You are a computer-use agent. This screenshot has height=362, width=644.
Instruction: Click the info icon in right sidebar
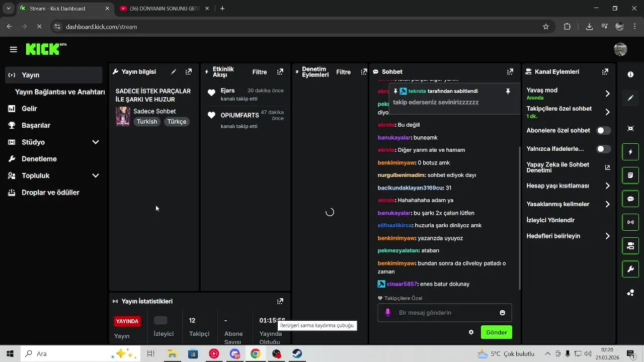pos(630,74)
